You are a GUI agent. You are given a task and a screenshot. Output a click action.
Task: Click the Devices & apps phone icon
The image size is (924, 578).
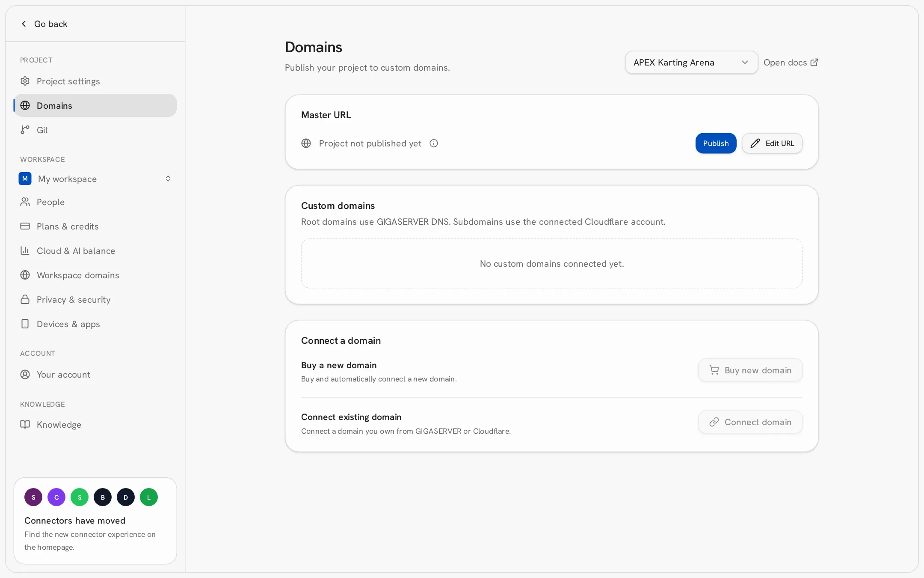tap(25, 324)
